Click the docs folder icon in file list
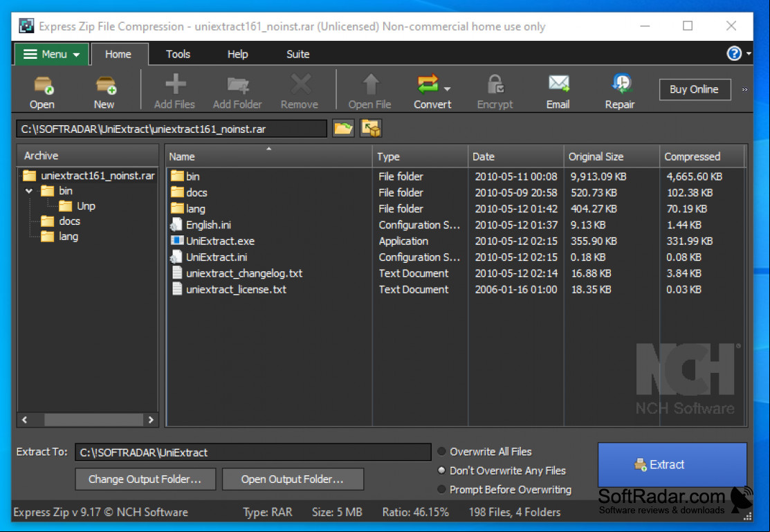This screenshot has height=532, width=770. pyautogui.click(x=177, y=192)
